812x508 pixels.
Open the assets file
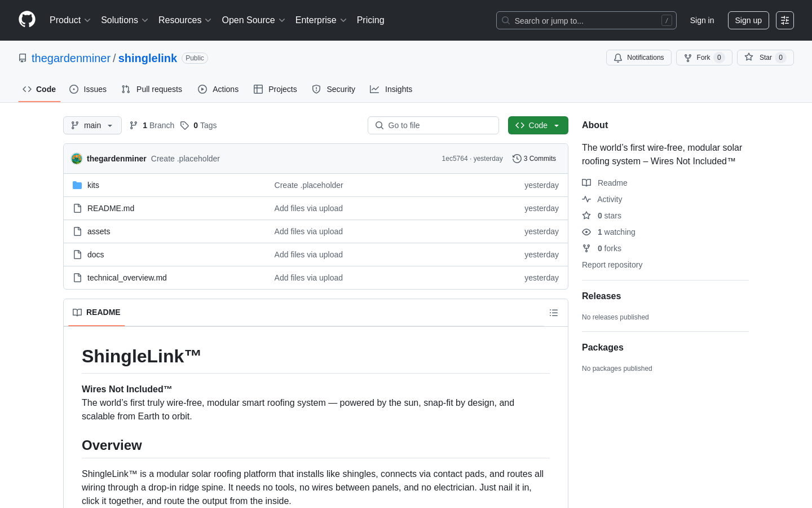99,231
